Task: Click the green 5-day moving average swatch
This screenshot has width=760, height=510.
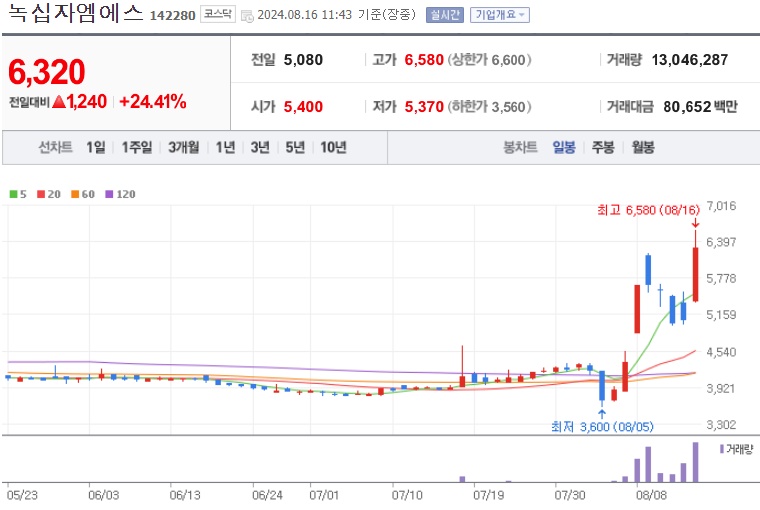Action: [14, 194]
